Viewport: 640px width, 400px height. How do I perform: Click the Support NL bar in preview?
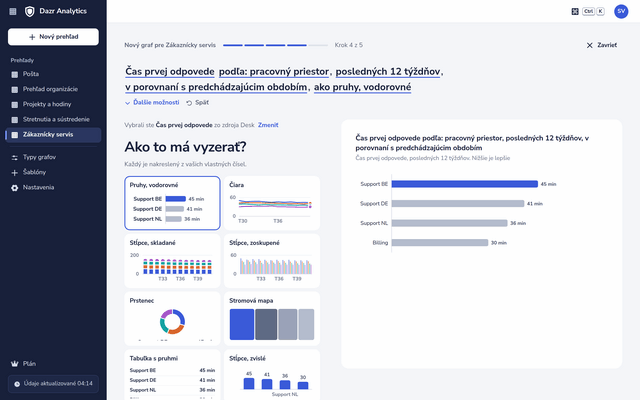(x=449, y=223)
